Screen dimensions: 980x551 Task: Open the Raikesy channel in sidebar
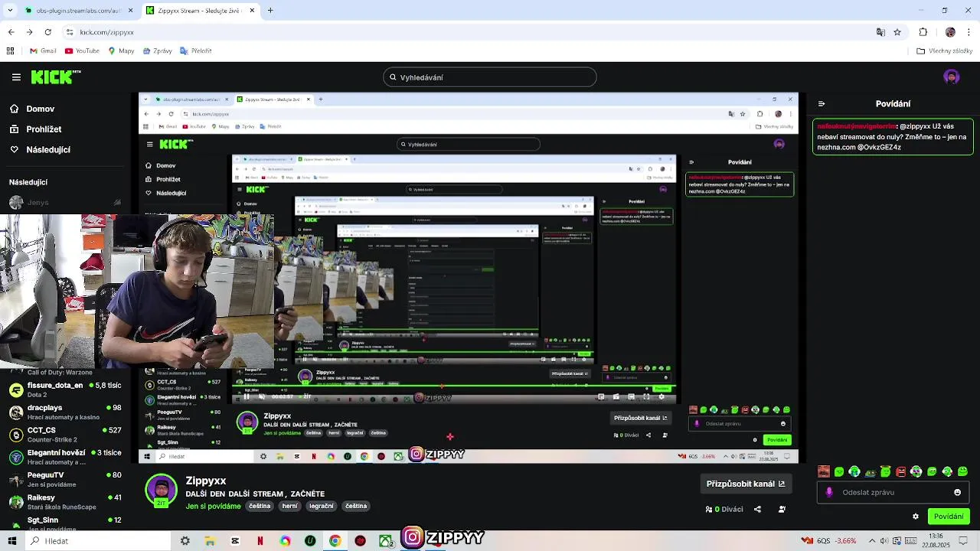point(65,500)
